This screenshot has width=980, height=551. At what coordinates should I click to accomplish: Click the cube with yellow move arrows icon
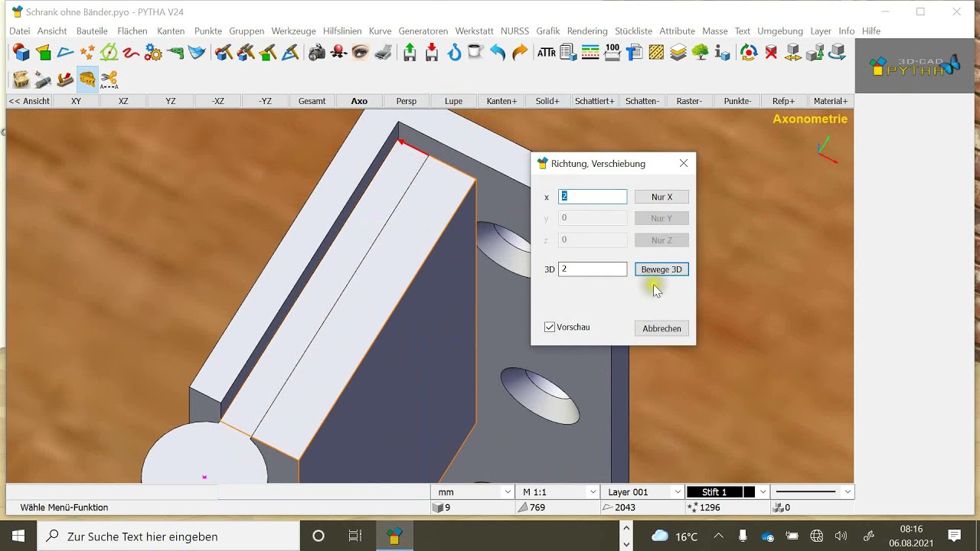pyautogui.click(x=793, y=53)
